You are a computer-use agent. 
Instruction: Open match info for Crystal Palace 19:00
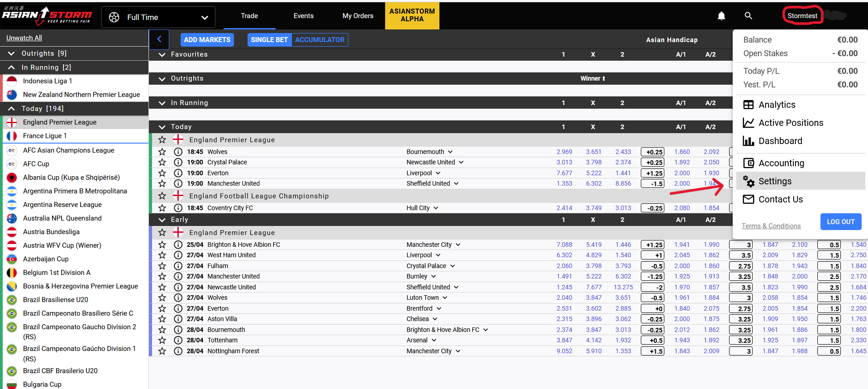click(178, 162)
